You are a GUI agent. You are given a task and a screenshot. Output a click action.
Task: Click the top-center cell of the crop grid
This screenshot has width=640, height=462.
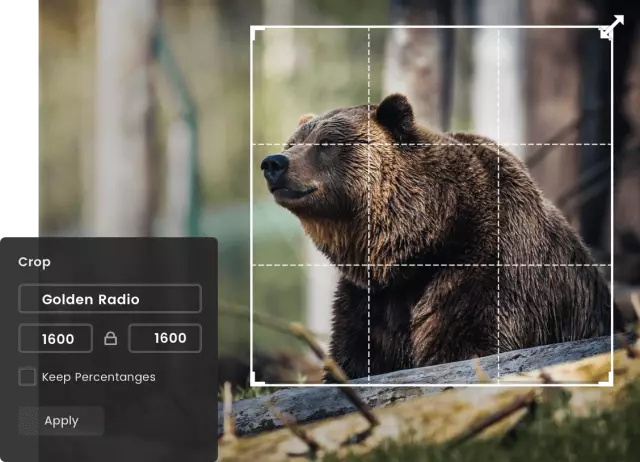pos(433,86)
